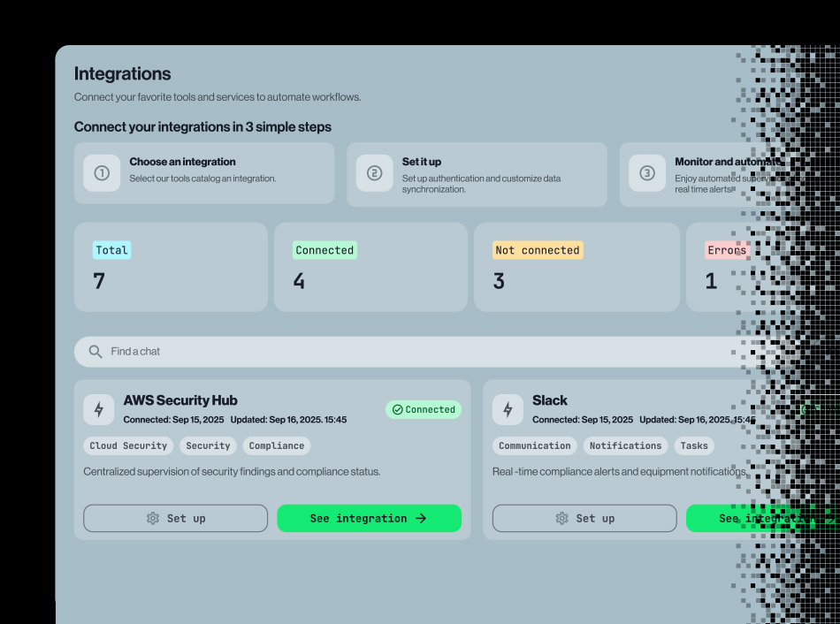Click the step 1 circled number icon
This screenshot has height=624, width=840.
point(102,173)
